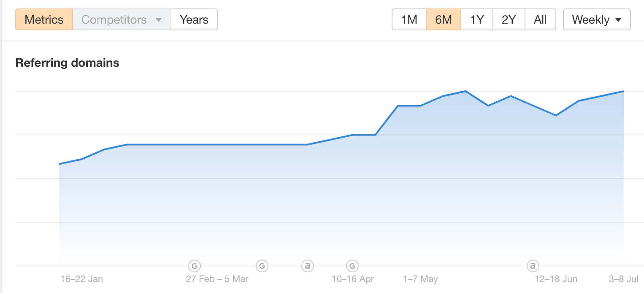The height and width of the screenshot is (293, 644).
Task: Click the "a" marker near "12–18 Jun"
Action: pos(533,266)
